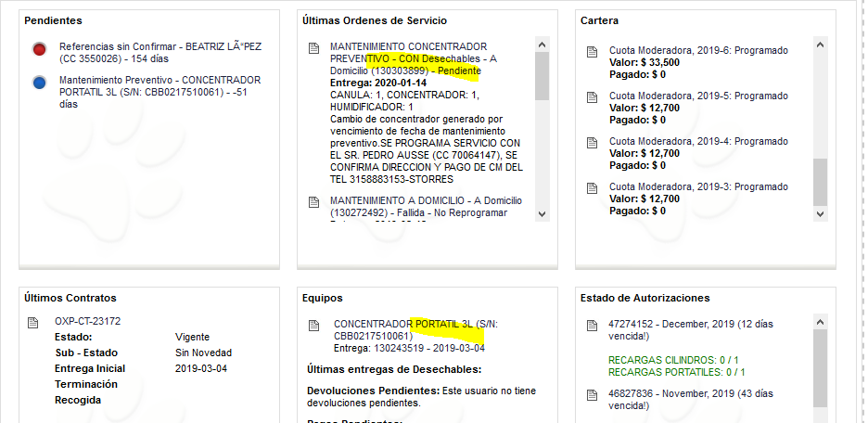Open equipment CONCENTRADOR PORTATIL 3L (S/N: CBB0217510061)
868x423 pixels.
415,330
